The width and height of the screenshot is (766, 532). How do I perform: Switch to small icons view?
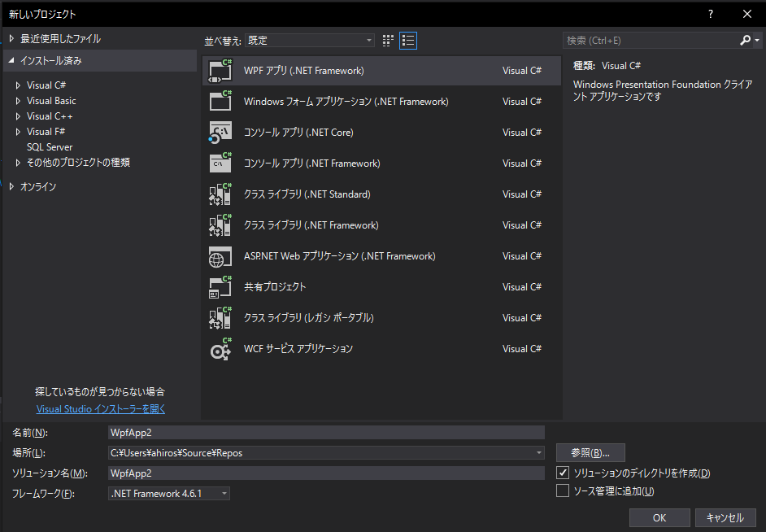[388, 40]
